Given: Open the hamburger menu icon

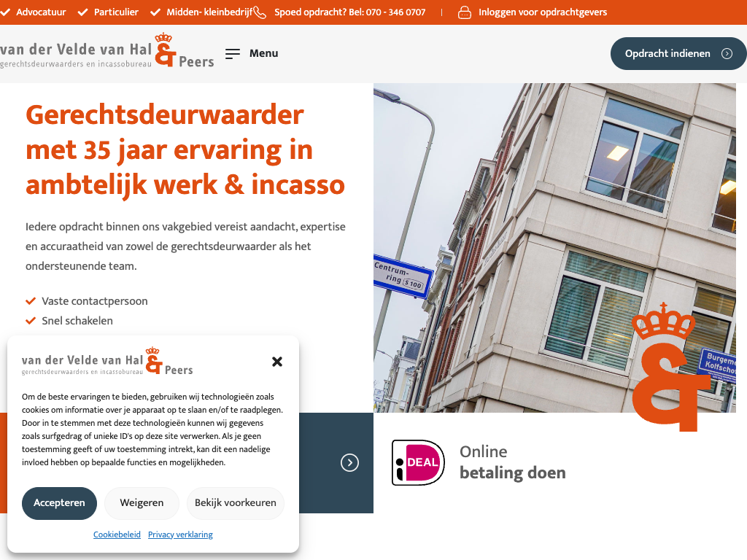Looking at the screenshot, I should click(x=233, y=53).
